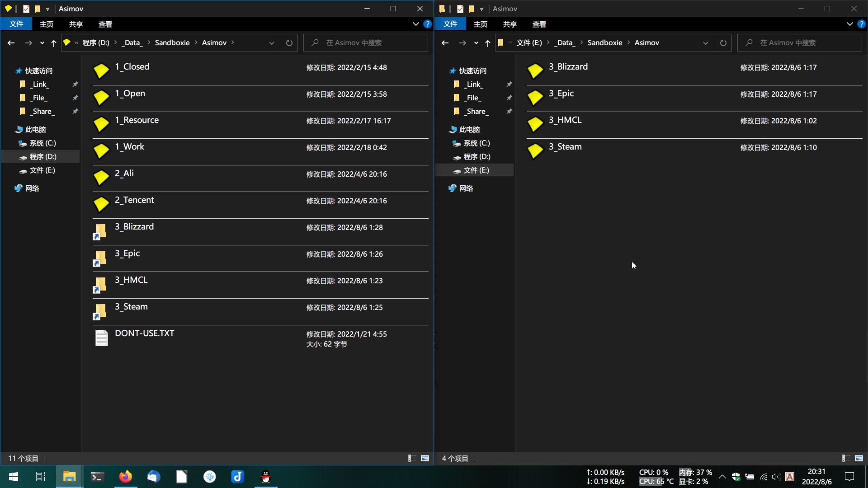
Task: Open the 3_Blizzard shortcut folder in the left window
Action: 134,227
